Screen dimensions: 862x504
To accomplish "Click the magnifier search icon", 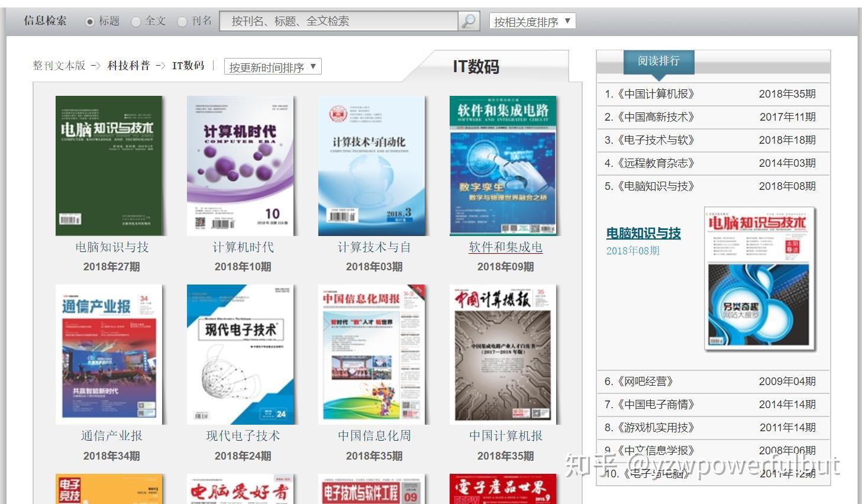I will (x=469, y=21).
